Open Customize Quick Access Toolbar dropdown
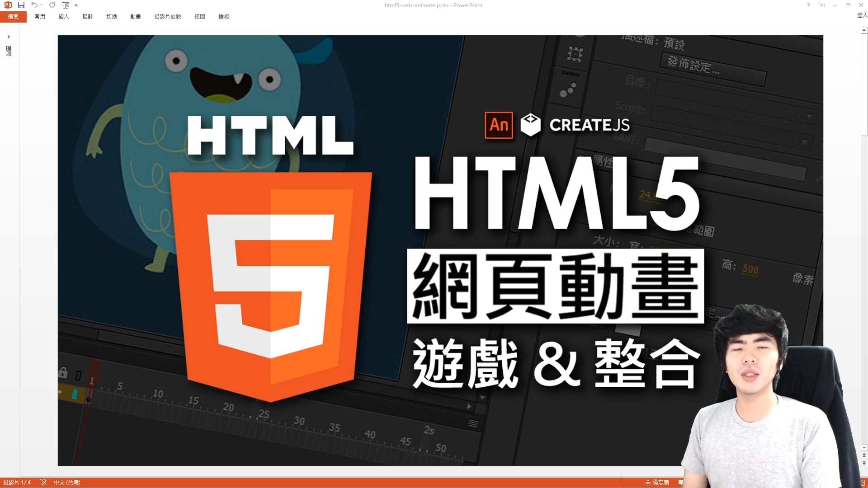The height and width of the screenshot is (488, 868). click(76, 5)
